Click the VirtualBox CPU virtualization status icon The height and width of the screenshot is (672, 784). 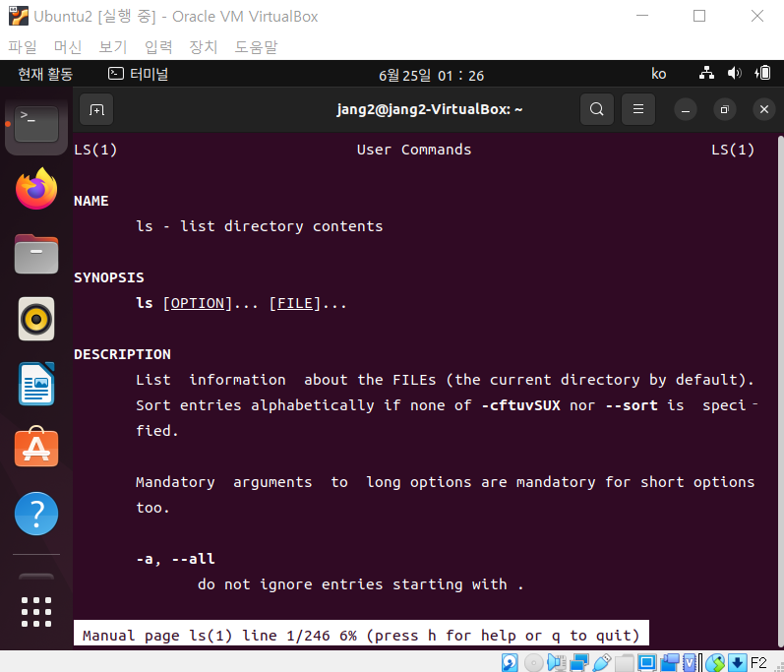(691, 663)
